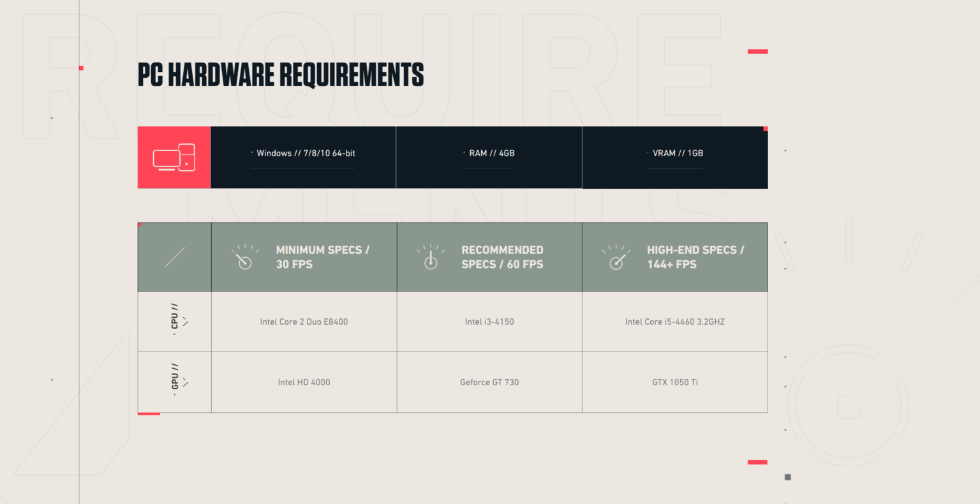Click the Minimum Specs / 30 FPS header
Image resolution: width=980 pixels, height=504 pixels.
click(x=322, y=257)
